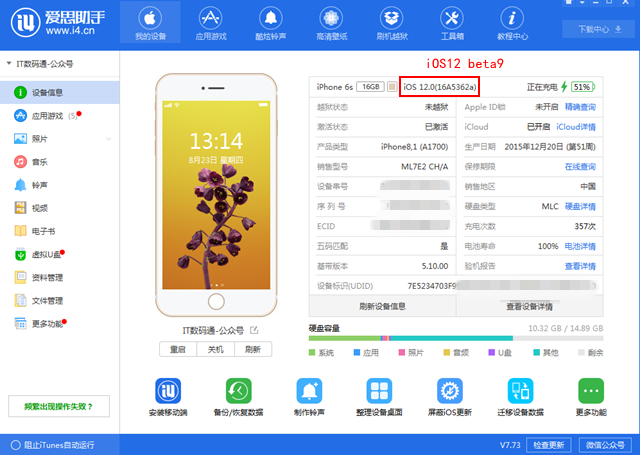Select 视频 in sidebar
This screenshot has height=455, width=640.
60,208
